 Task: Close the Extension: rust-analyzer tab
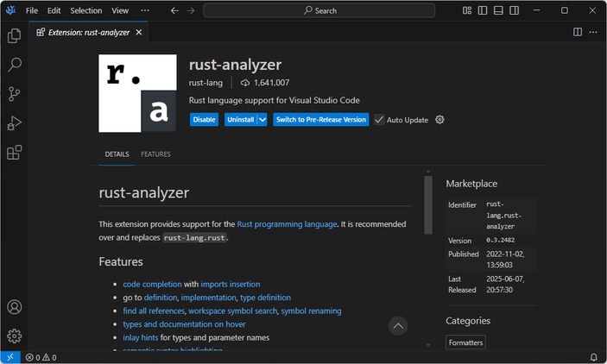click(x=139, y=33)
